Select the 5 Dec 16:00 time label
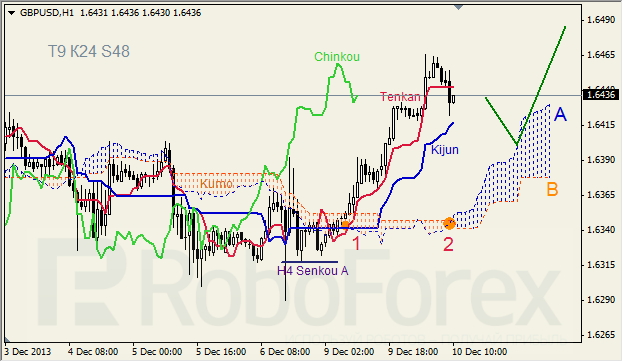Viewport: 623px width, 362px height. coord(221,352)
